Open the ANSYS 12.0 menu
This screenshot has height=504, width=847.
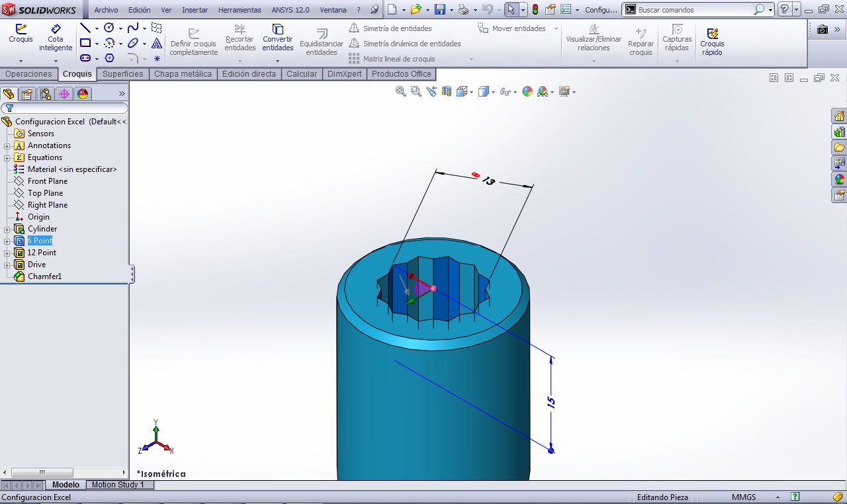(x=290, y=10)
